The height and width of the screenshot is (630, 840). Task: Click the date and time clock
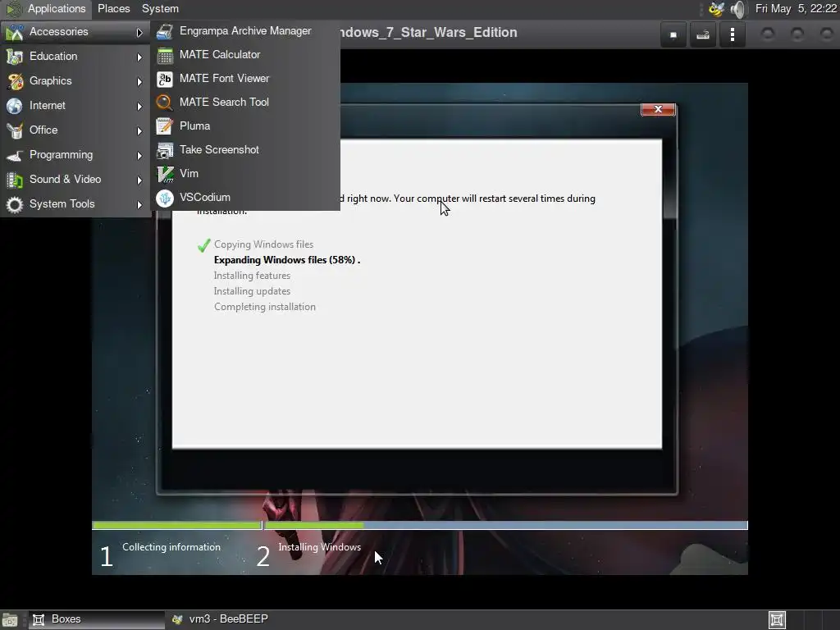(x=796, y=8)
